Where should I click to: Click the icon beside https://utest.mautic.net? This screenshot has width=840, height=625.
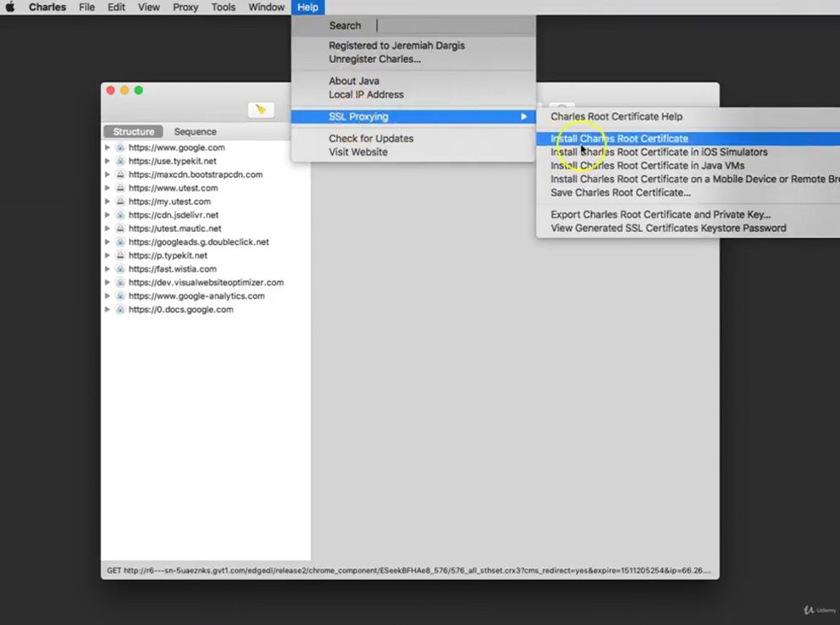(x=120, y=228)
